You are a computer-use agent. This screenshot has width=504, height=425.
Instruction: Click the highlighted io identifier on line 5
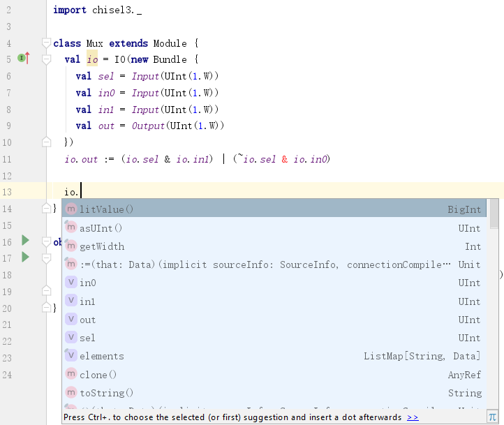pyautogui.click(x=92, y=59)
